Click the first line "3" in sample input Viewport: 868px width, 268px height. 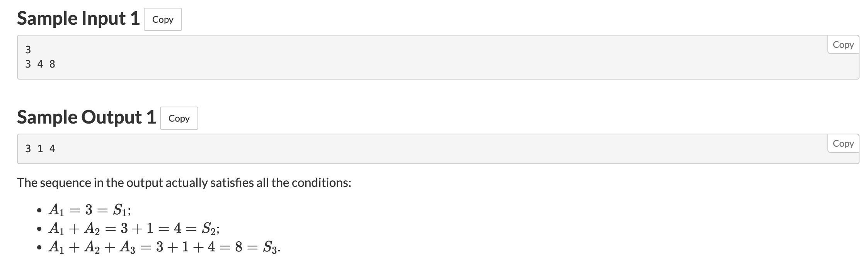point(28,50)
